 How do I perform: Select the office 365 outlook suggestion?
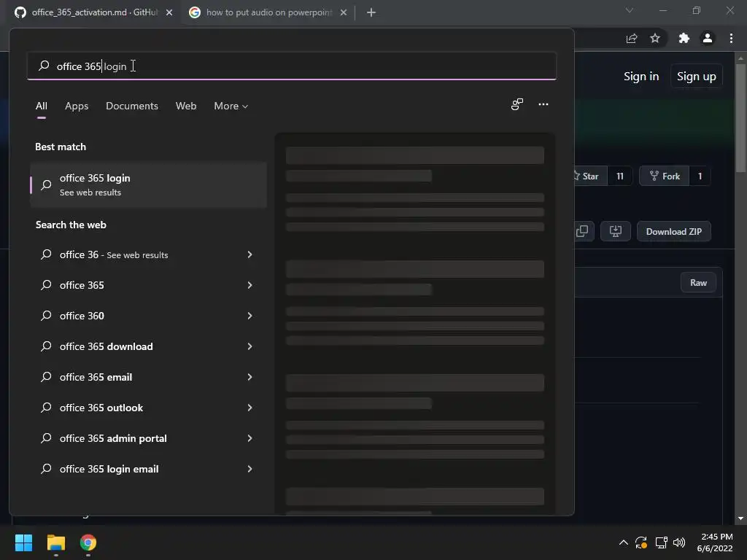pos(149,408)
